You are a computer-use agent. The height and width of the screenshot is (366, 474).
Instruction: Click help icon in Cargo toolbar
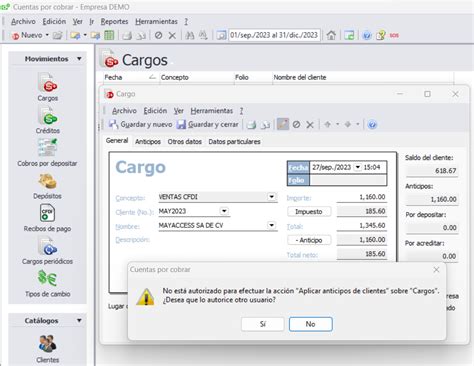coord(372,125)
